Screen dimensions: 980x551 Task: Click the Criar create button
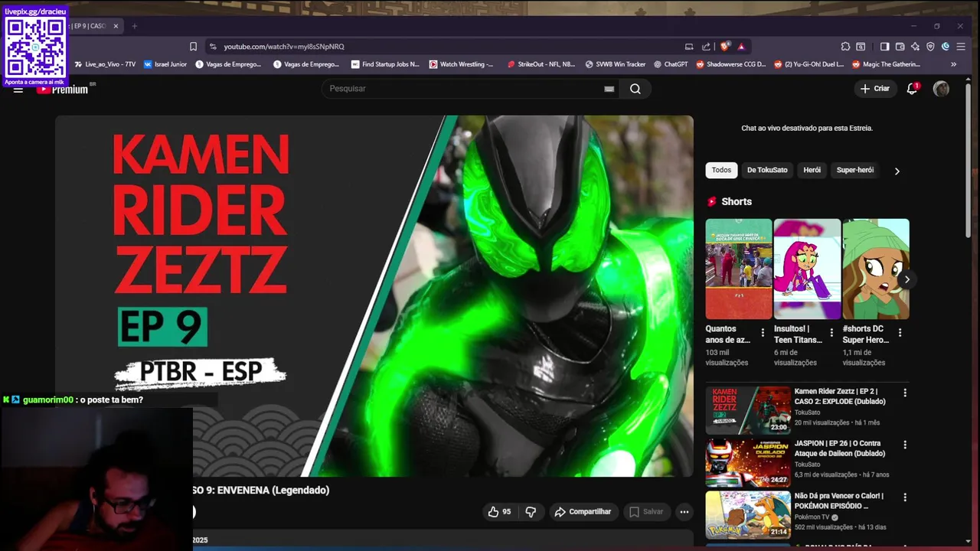875,89
